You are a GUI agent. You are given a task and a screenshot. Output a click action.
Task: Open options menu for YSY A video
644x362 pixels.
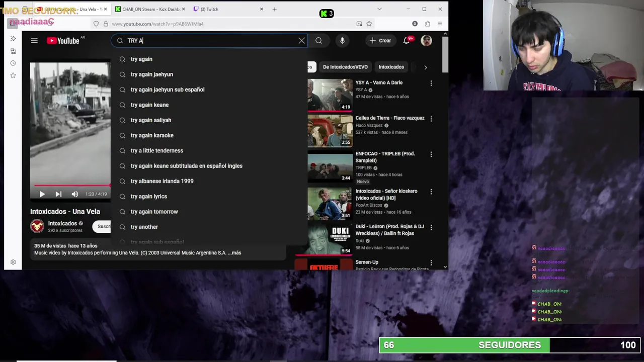coord(431,83)
